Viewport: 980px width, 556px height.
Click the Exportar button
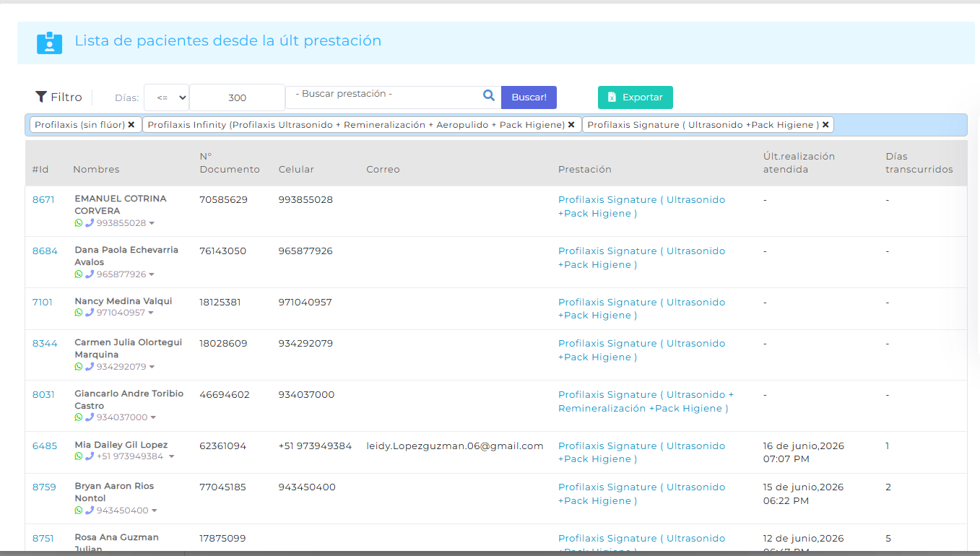636,97
